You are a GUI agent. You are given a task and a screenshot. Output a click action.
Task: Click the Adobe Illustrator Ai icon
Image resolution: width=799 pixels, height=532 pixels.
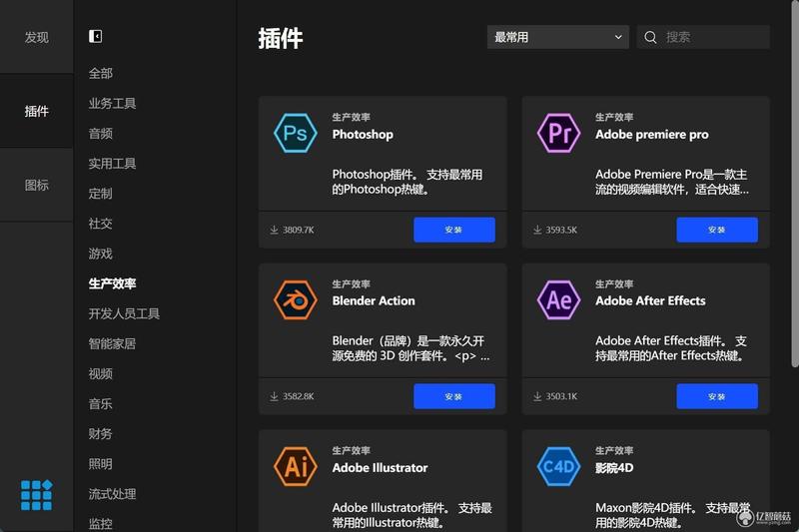click(x=295, y=466)
